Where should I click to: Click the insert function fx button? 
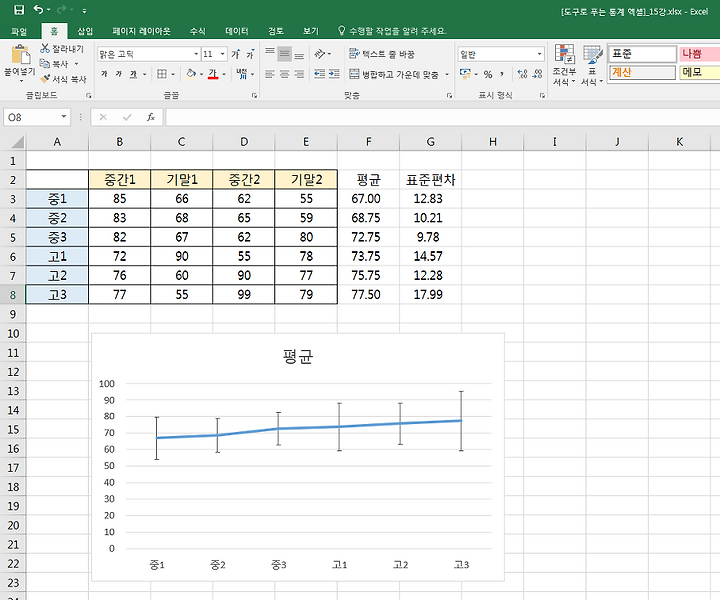tap(151, 117)
